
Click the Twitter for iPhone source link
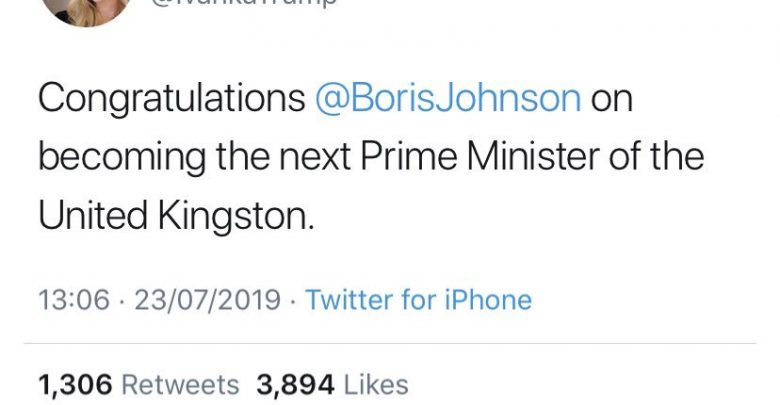tap(418, 300)
